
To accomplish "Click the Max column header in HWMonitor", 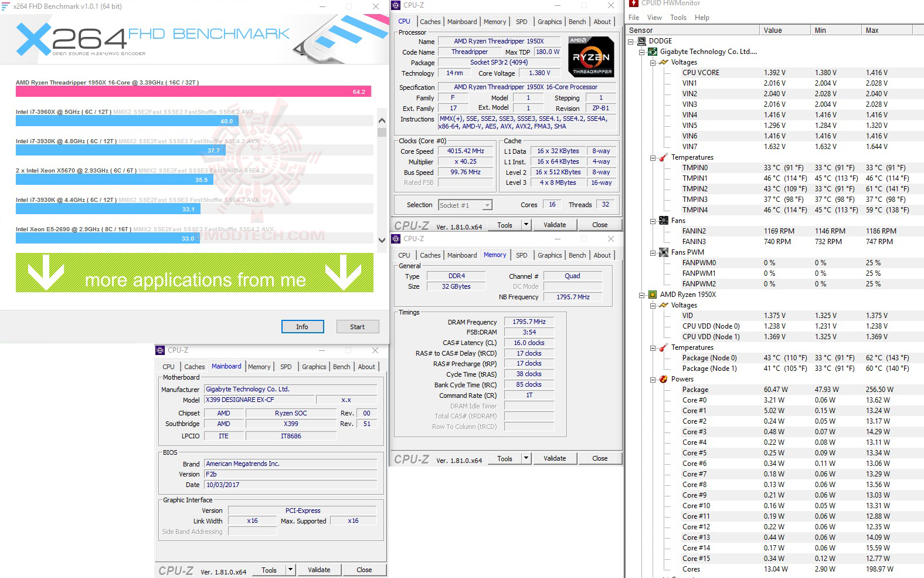I will 887,31.
